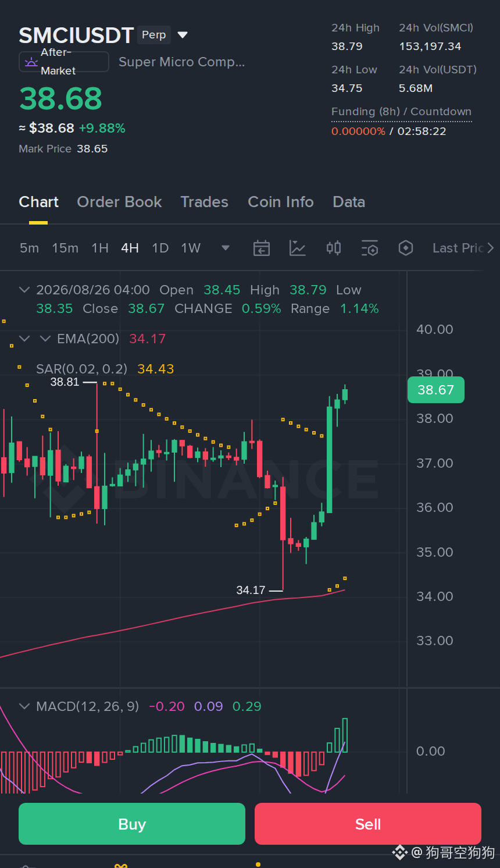500x868 pixels.
Task: Tap the 34.17 low price marker
Action: (x=251, y=590)
